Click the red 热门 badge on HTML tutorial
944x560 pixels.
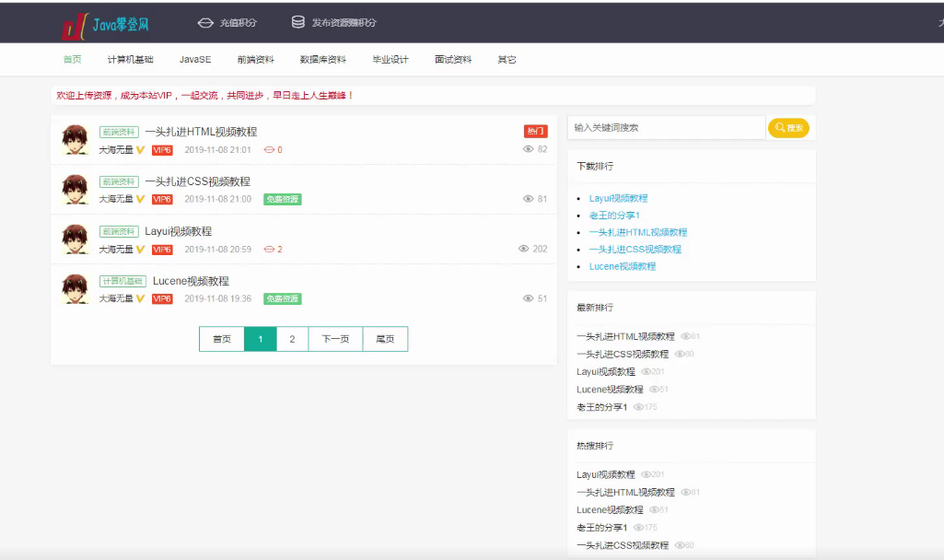click(x=535, y=131)
